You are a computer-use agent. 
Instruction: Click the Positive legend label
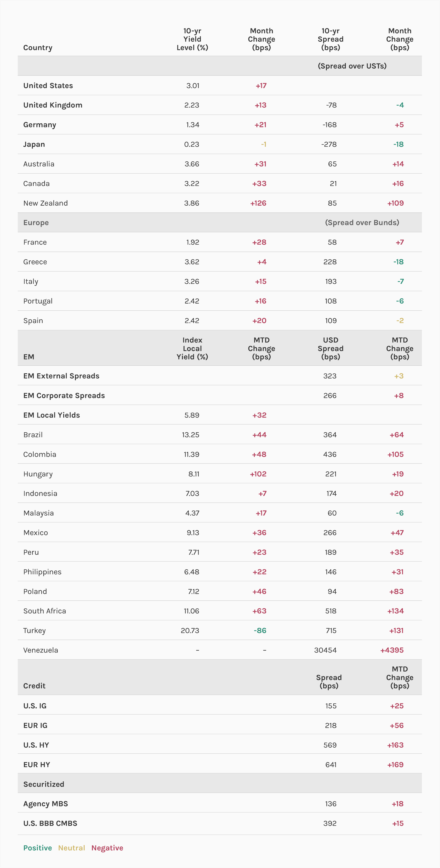[x=37, y=848]
